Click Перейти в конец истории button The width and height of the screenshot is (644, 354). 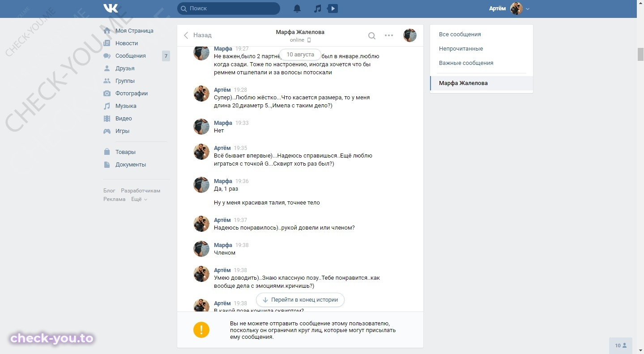300,300
